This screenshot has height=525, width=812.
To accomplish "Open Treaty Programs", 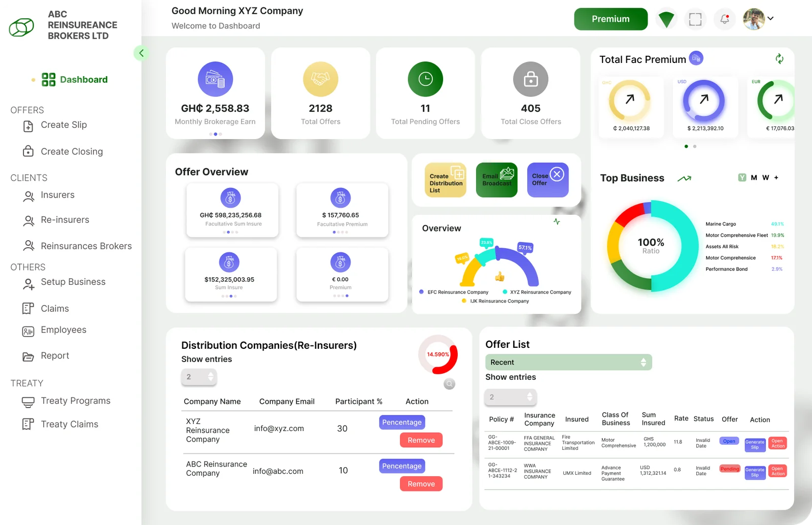I will pyautogui.click(x=66, y=401).
